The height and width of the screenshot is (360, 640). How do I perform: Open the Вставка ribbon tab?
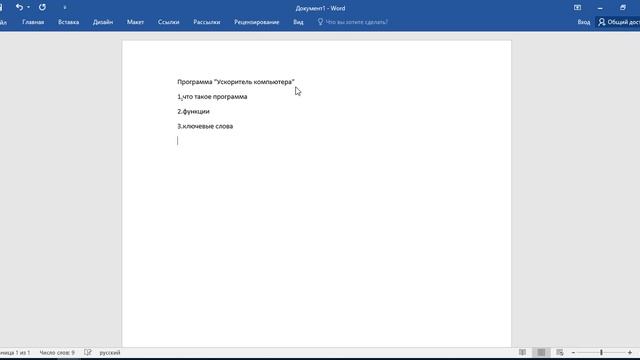(x=69, y=22)
